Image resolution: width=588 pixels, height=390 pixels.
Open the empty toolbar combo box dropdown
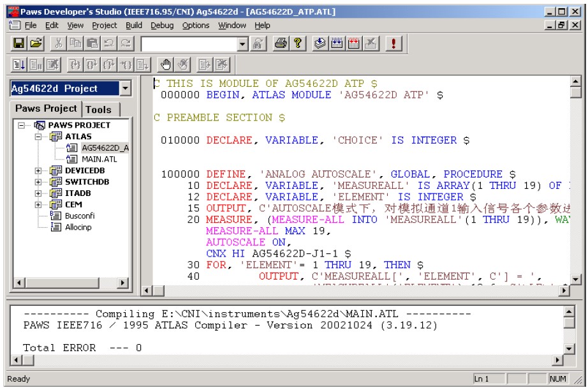(x=243, y=43)
